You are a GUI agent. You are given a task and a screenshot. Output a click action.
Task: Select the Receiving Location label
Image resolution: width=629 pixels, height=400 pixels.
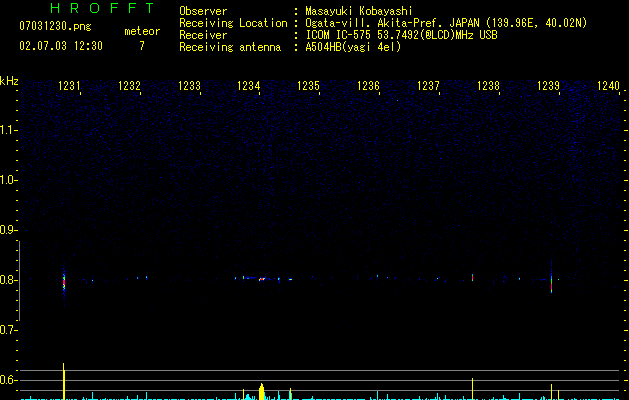pyautogui.click(x=233, y=23)
